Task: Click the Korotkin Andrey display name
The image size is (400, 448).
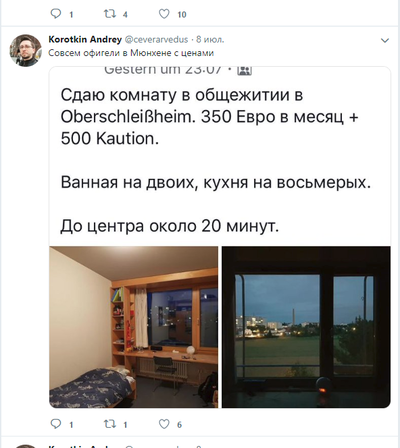Action: 85,39
